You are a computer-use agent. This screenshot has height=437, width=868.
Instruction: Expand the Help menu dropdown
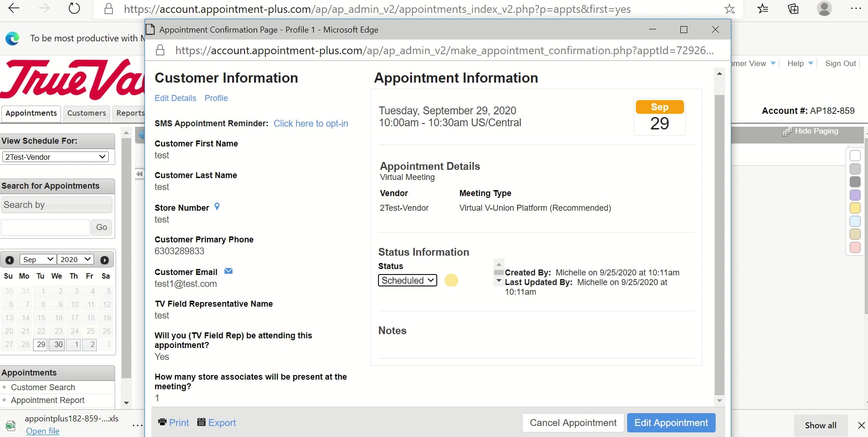tap(800, 63)
